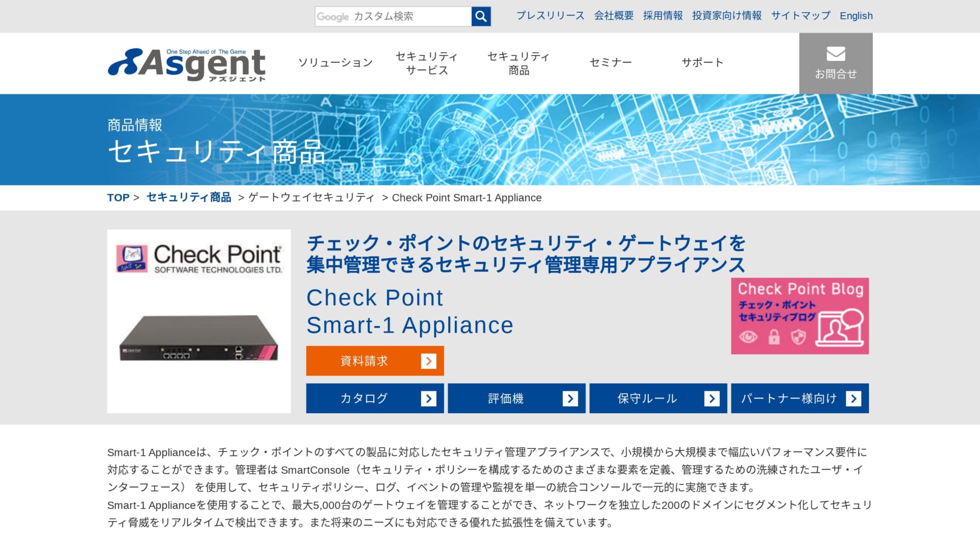Click arrow icon on 資料請求 button
The width and height of the screenshot is (980, 551).
428,361
